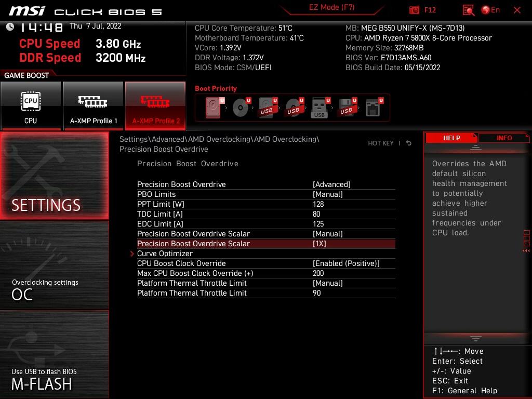Viewport: 532px width, 399px height.
Task: Change language using the En globe icon
Action: (x=490, y=10)
